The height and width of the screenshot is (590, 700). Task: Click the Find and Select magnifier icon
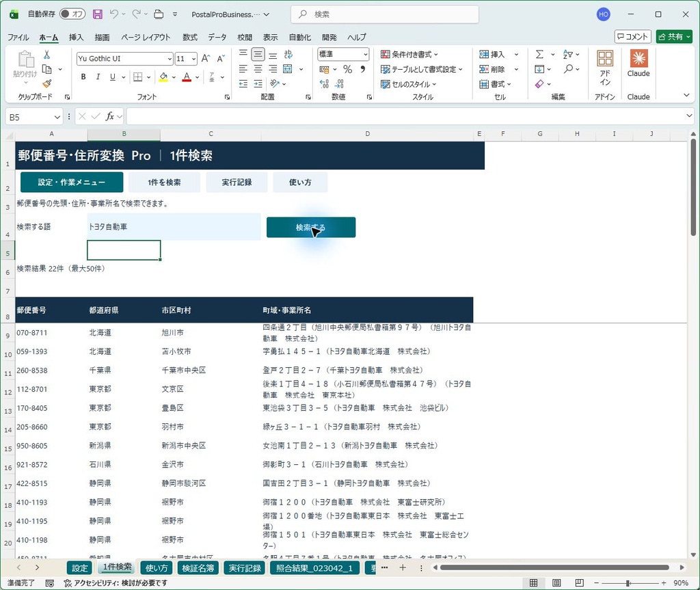[568, 69]
